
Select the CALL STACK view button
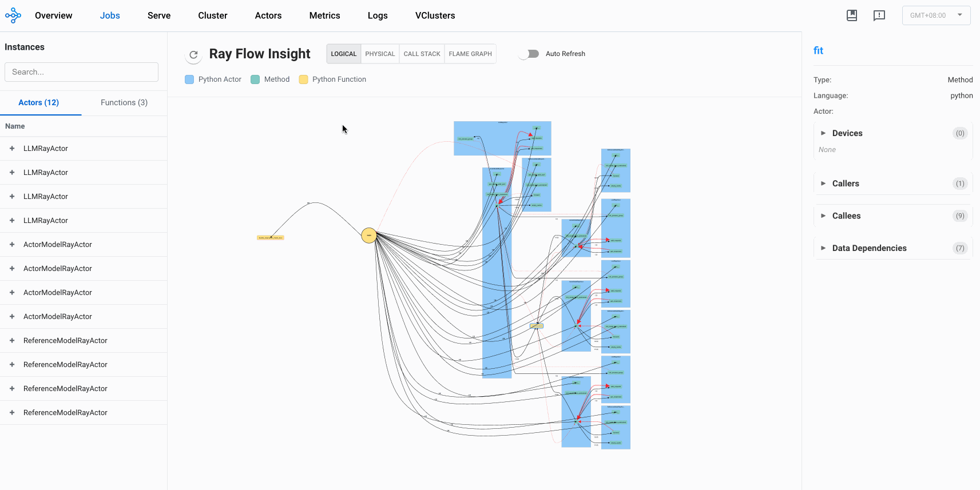pyautogui.click(x=422, y=54)
